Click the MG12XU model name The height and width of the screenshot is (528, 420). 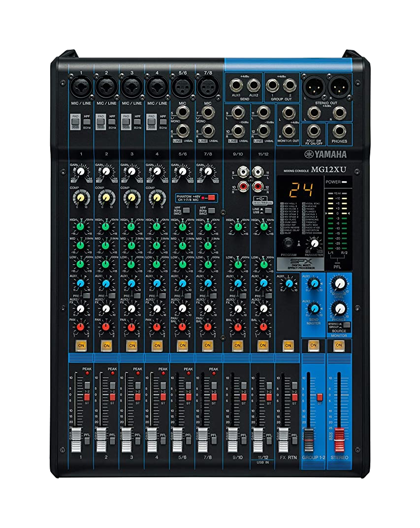coord(328,170)
